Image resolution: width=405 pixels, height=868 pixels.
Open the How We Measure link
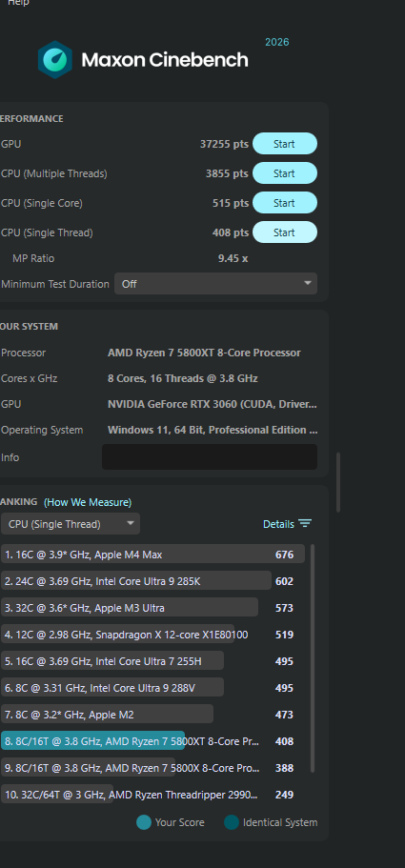coord(88,502)
